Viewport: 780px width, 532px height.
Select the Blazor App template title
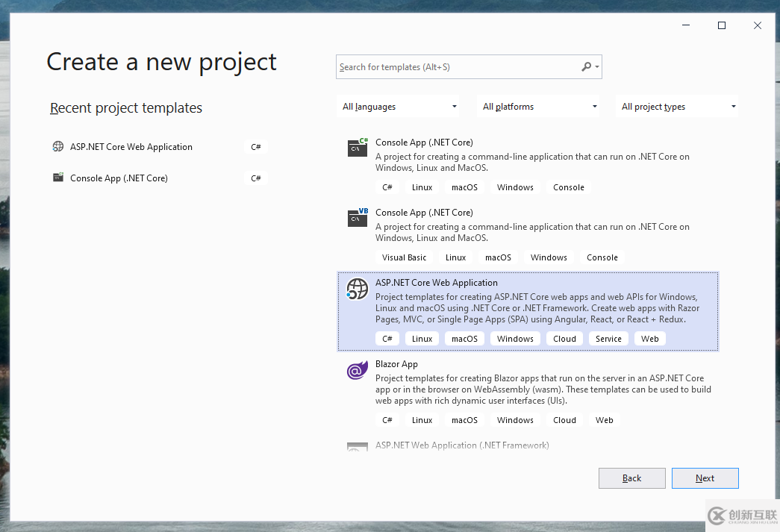(396, 364)
